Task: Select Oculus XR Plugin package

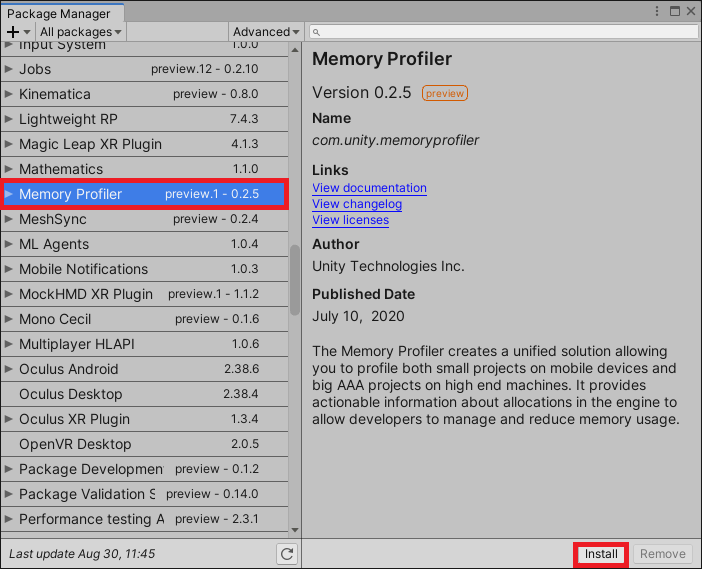Action: point(145,419)
